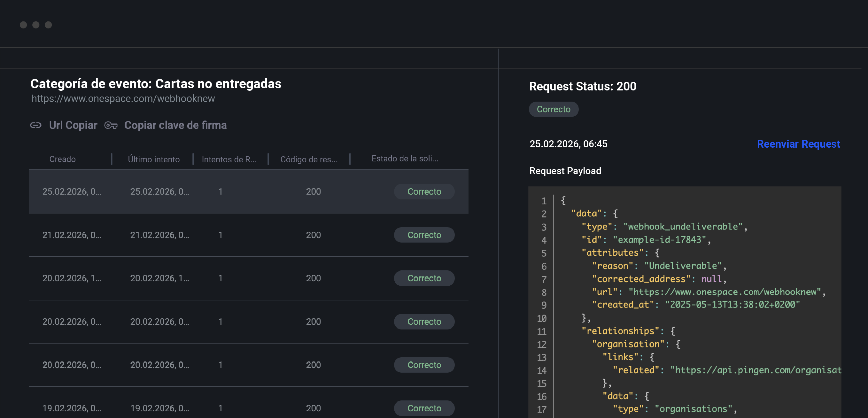Open Reenviar Request link
The image size is (868, 418).
(x=799, y=144)
